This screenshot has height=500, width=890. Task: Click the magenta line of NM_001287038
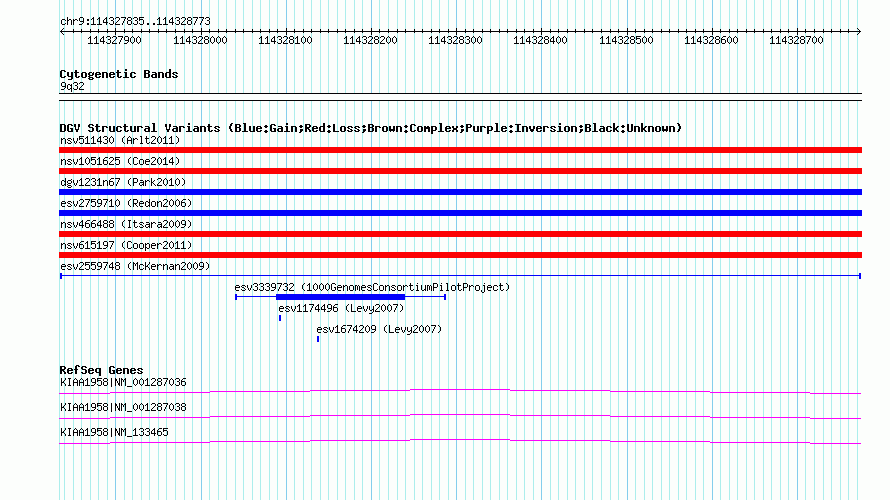(460, 416)
